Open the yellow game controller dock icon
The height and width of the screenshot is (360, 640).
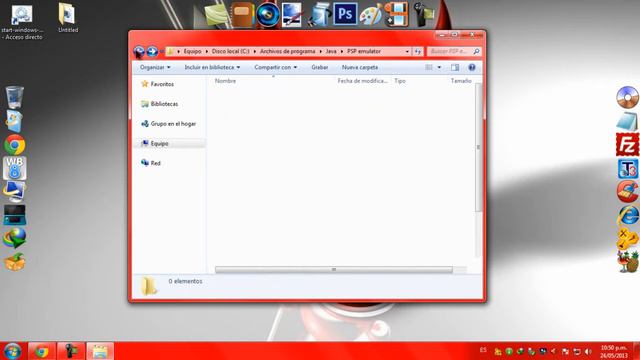(x=628, y=238)
